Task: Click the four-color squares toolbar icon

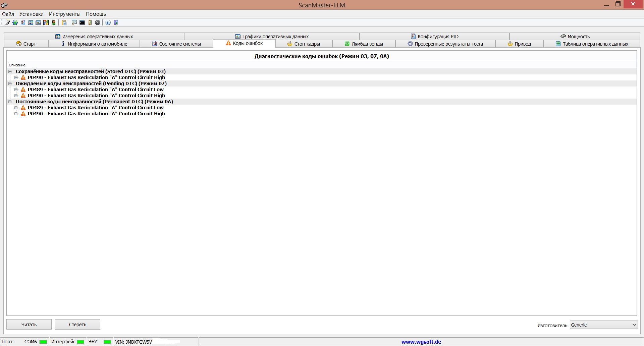Action: (46, 22)
